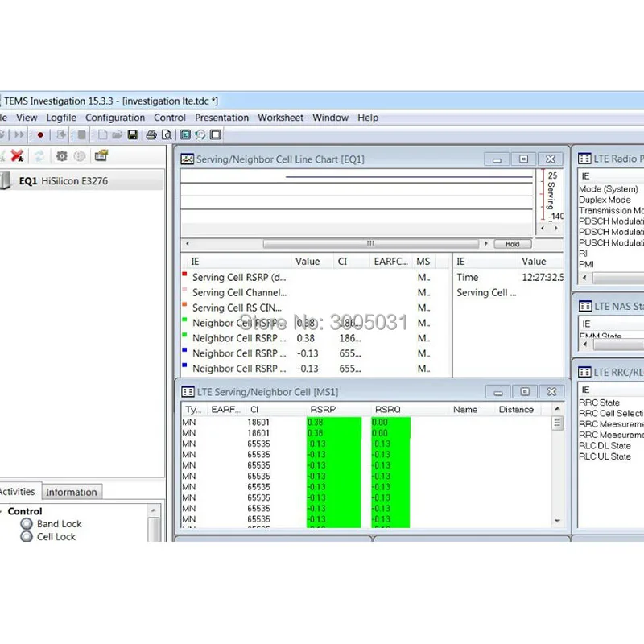The image size is (644, 644).
Task: Click the Name column header
Action: (465, 410)
